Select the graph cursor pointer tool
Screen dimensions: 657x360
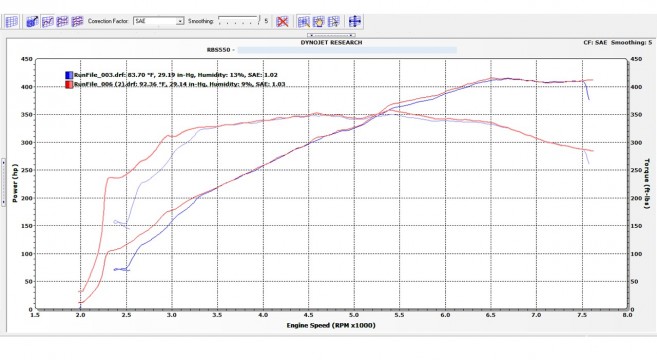tap(334, 21)
